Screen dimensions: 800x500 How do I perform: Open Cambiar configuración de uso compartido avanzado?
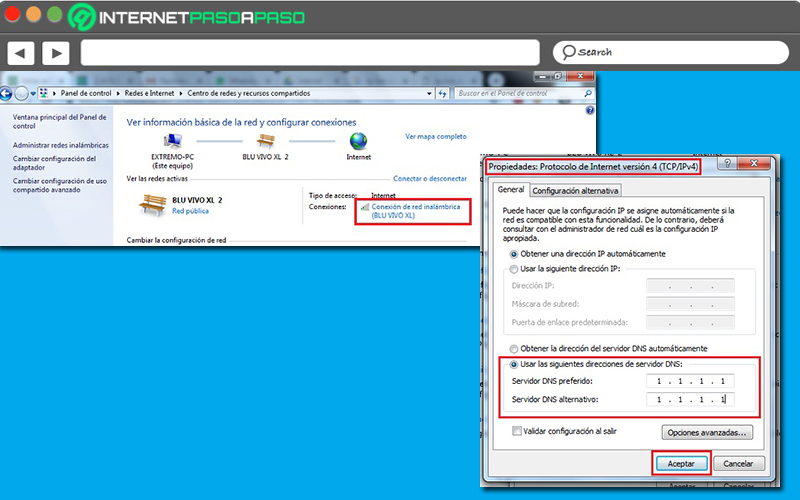point(60,185)
